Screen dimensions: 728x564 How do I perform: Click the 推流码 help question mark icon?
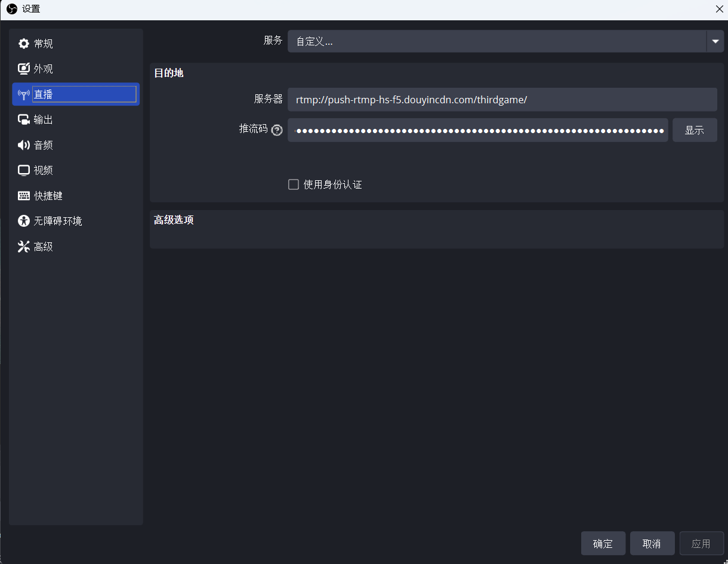[277, 130]
